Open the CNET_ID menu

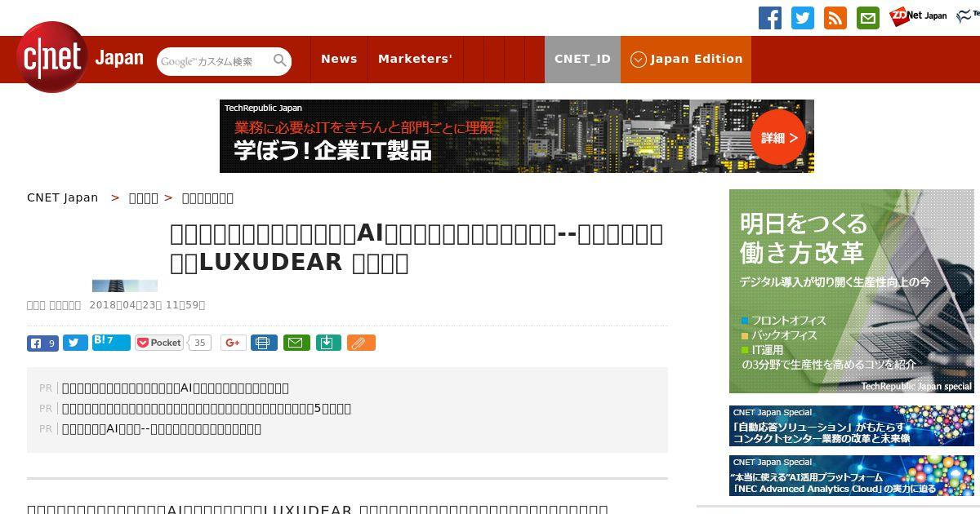(x=582, y=59)
